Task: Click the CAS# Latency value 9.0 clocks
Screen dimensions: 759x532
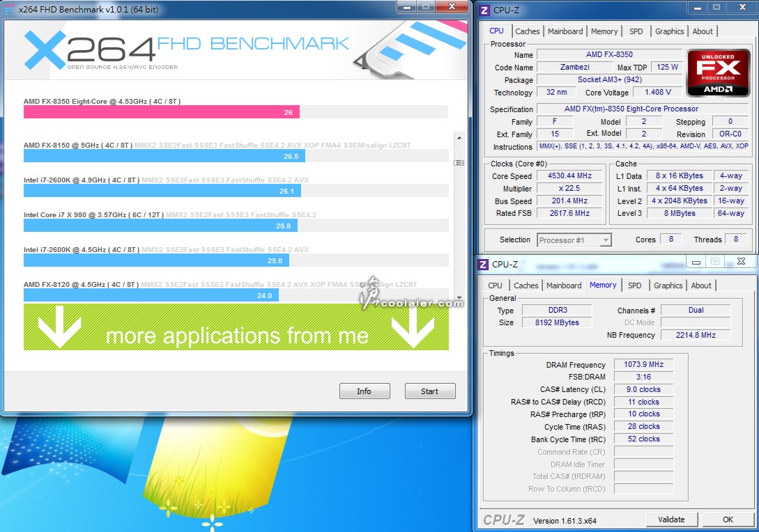Action: [643, 390]
